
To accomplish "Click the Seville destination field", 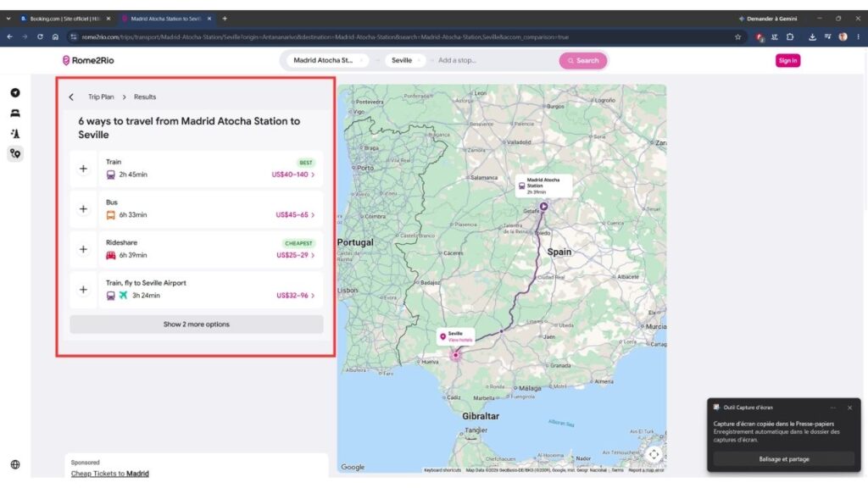I will point(405,60).
